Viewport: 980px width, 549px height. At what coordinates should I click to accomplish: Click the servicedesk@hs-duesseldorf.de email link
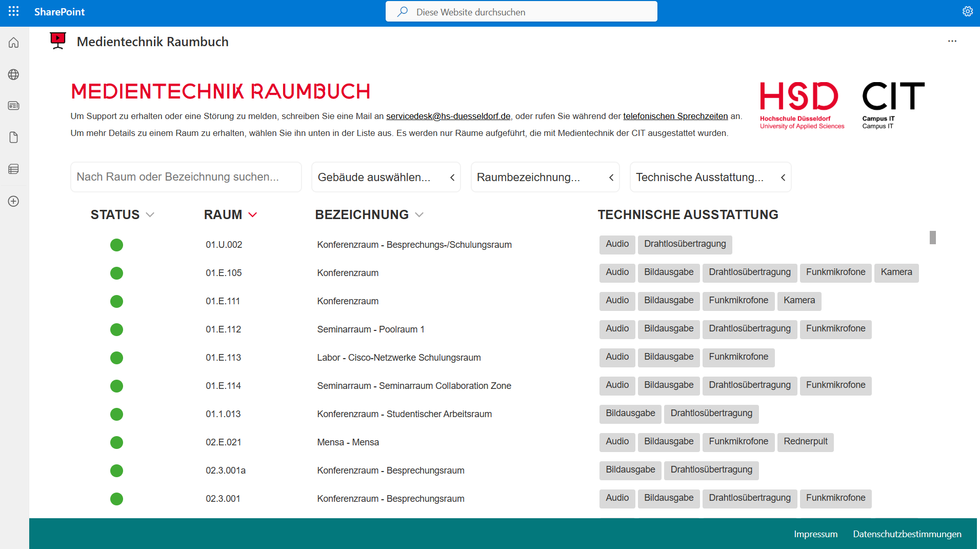[448, 116]
